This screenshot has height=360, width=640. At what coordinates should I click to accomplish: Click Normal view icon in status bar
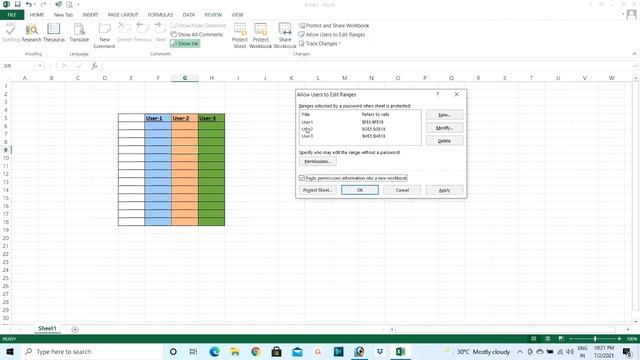(533, 339)
